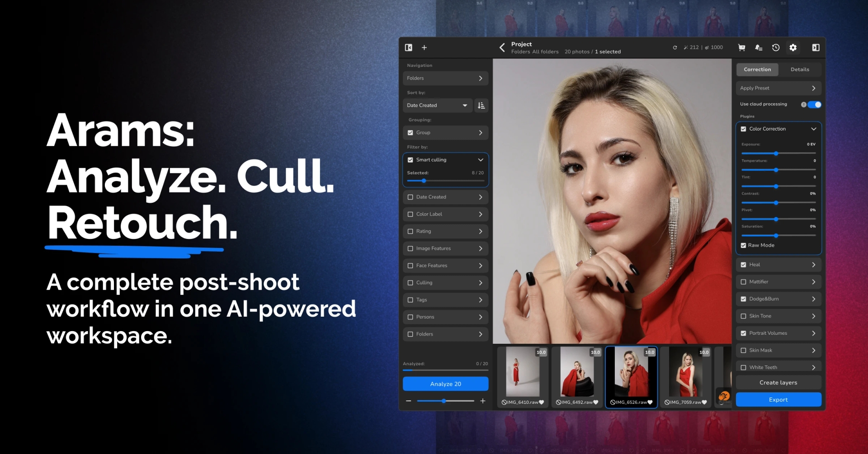Viewport: 868px width, 454px height.
Task: Expand the Tags filter row
Action: (x=445, y=300)
